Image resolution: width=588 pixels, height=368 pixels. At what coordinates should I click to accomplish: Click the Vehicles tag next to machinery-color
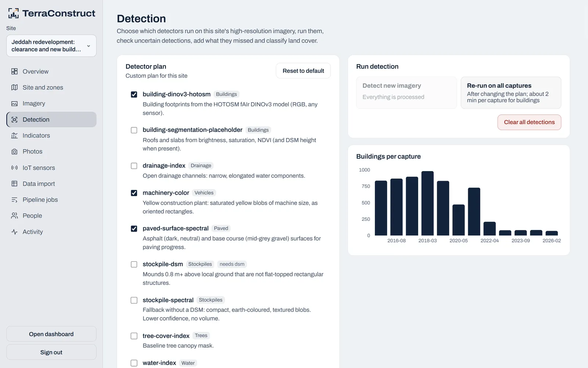[204, 193]
